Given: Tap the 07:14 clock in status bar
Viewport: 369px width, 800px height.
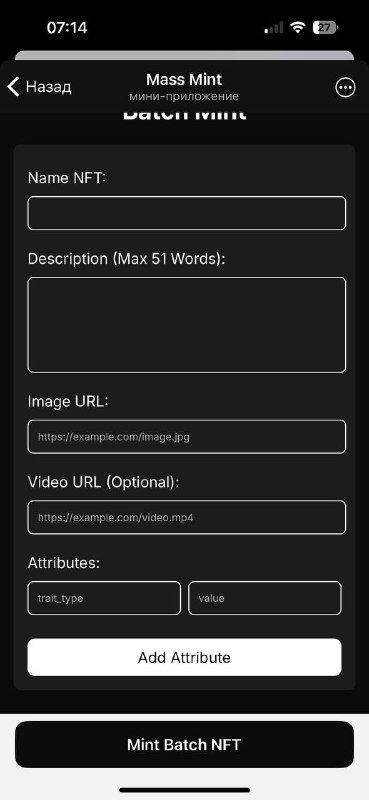Looking at the screenshot, I should (x=67, y=28).
